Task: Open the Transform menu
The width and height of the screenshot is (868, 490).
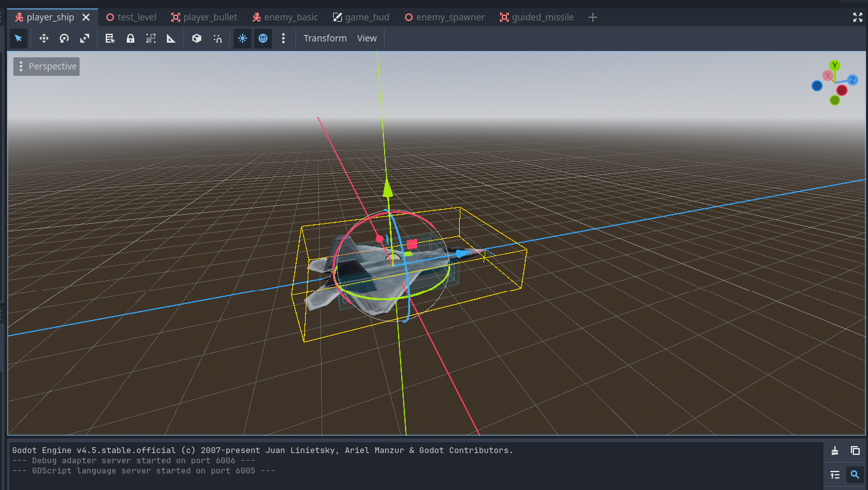Action: click(x=325, y=38)
